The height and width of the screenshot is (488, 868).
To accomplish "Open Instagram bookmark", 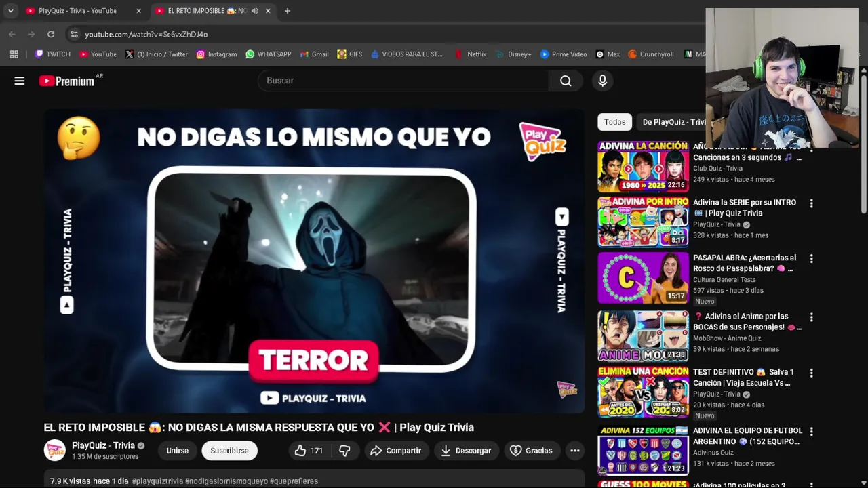I will 216,54.
